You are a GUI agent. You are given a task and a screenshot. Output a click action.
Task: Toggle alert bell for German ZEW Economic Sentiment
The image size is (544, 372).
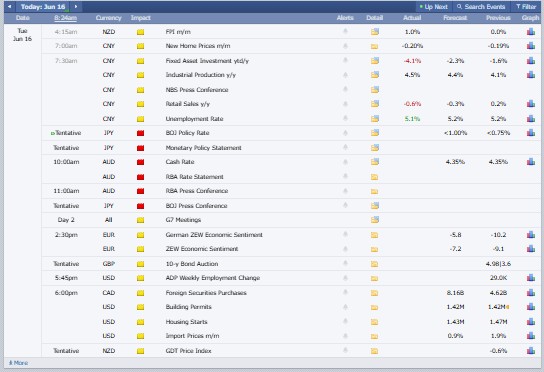(x=345, y=235)
